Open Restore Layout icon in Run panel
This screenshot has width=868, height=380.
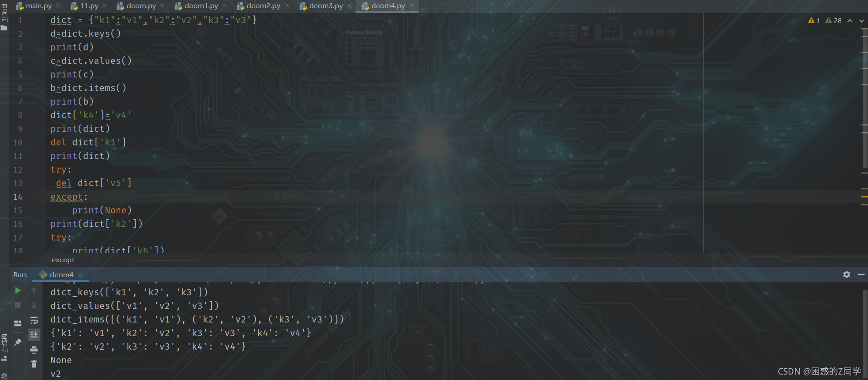(18, 323)
